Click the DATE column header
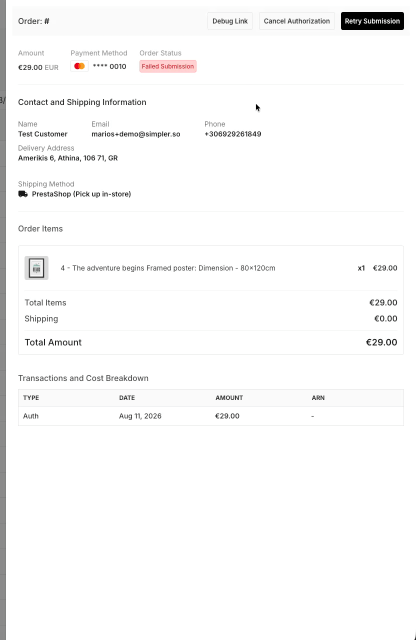This screenshot has width=416, height=640. coord(127,398)
